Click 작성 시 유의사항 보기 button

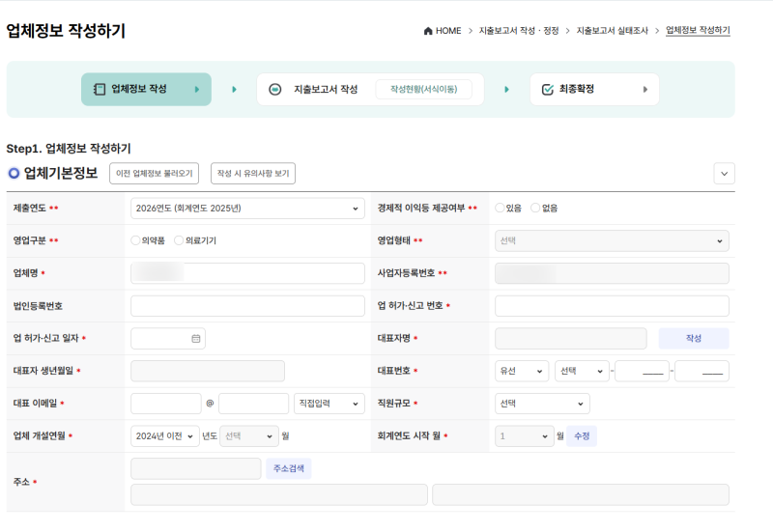[253, 174]
